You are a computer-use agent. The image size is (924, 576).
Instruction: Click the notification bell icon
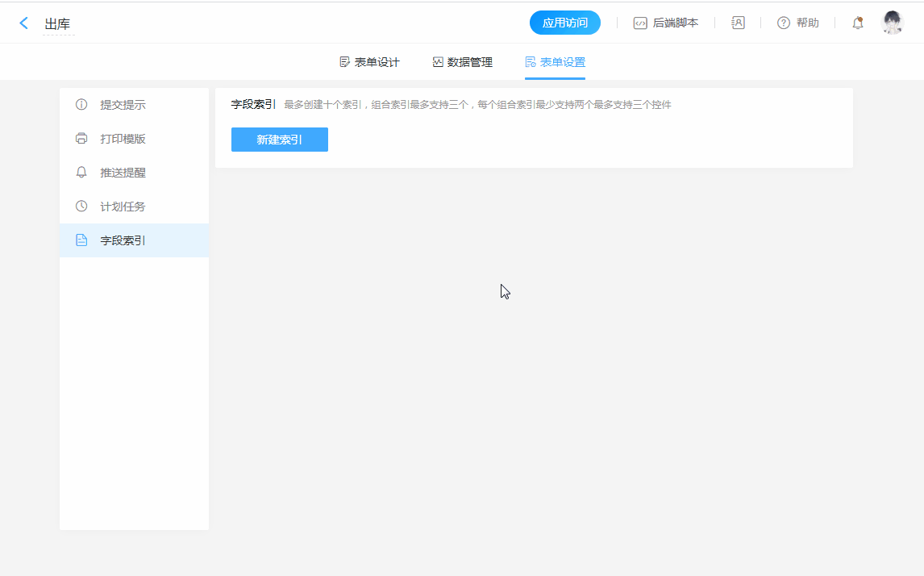pyautogui.click(x=858, y=23)
